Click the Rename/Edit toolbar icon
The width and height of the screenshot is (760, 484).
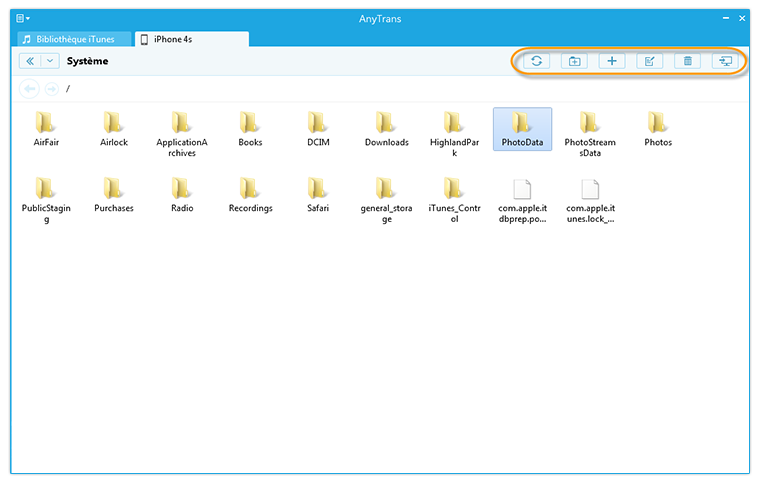(649, 61)
